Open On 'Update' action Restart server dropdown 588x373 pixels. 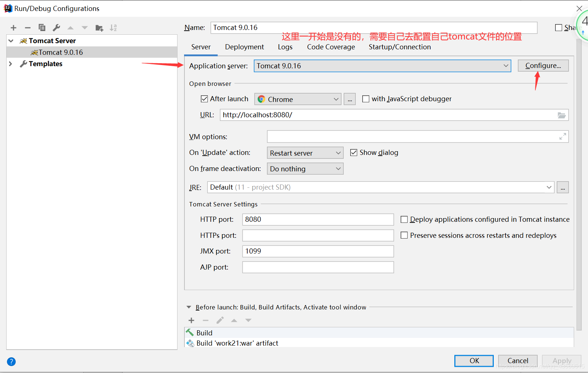(305, 153)
